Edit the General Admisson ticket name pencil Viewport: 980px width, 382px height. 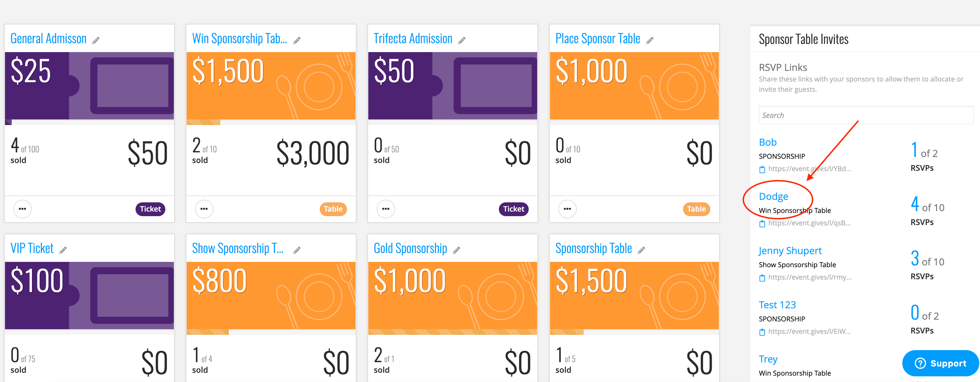[x=96, y=40]
